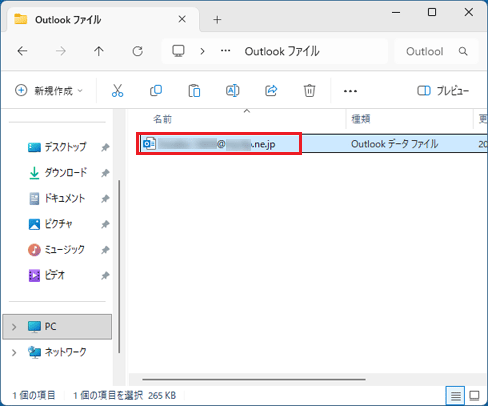The width and height of the screenshot is (488, 406).
Task: Click the Outlook file icon in list
Action: tap(149, 144)
